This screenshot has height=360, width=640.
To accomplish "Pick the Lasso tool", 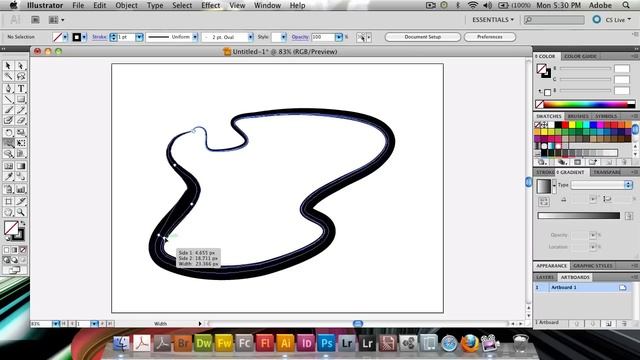I will (21, 76).
